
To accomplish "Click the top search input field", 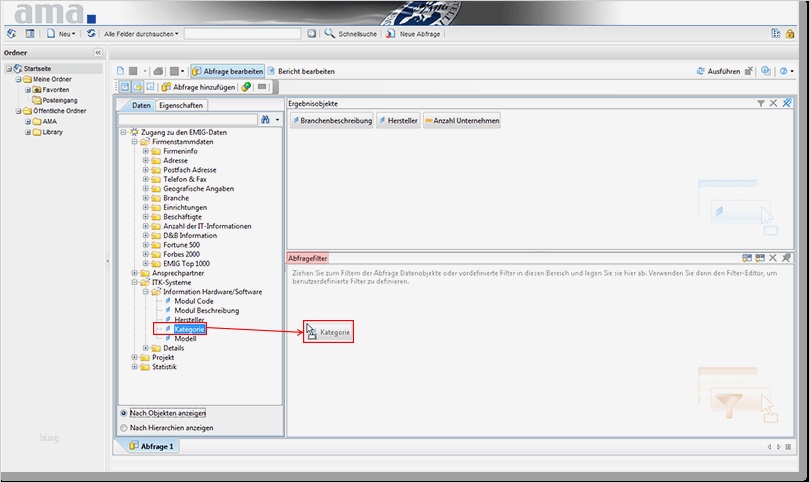I will [242, 34].
